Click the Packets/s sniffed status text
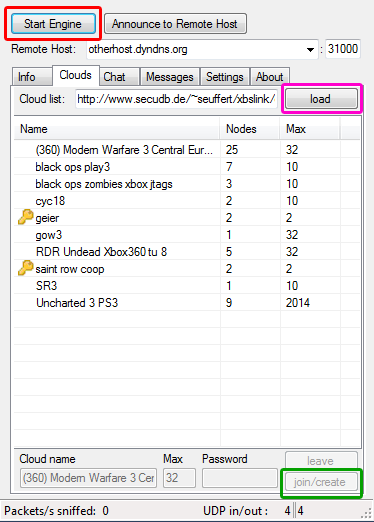Screen dimensions: 374x522 (x=56, y=511)
